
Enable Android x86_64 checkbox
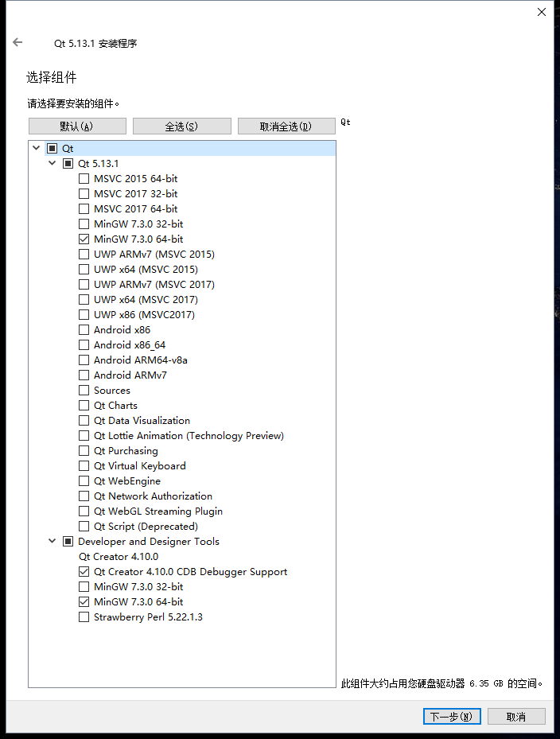coord(84,344)
